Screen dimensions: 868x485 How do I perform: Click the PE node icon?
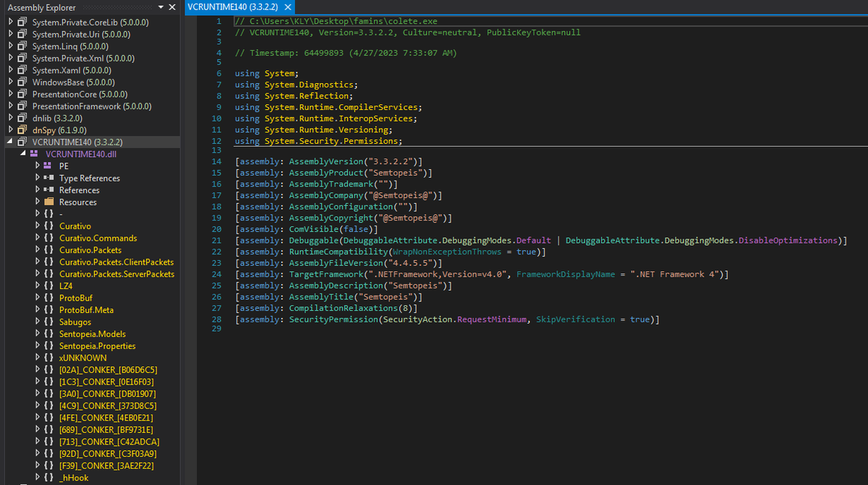48,166
